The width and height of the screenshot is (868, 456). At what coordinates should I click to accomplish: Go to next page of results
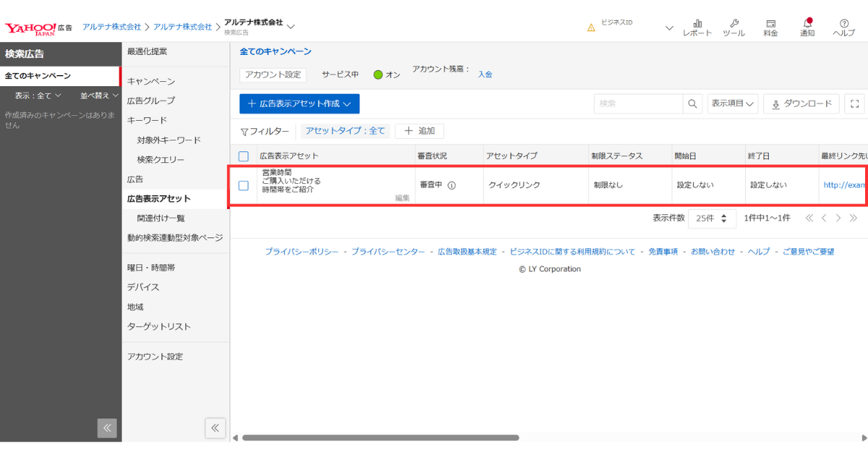(x=838, y=218)
